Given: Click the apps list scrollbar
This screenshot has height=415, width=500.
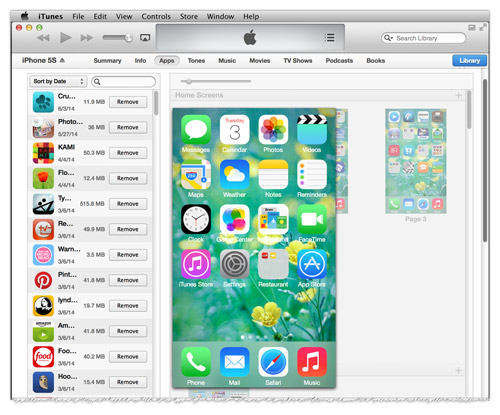Looking at the screenshot, I should [x=155, y=103].
